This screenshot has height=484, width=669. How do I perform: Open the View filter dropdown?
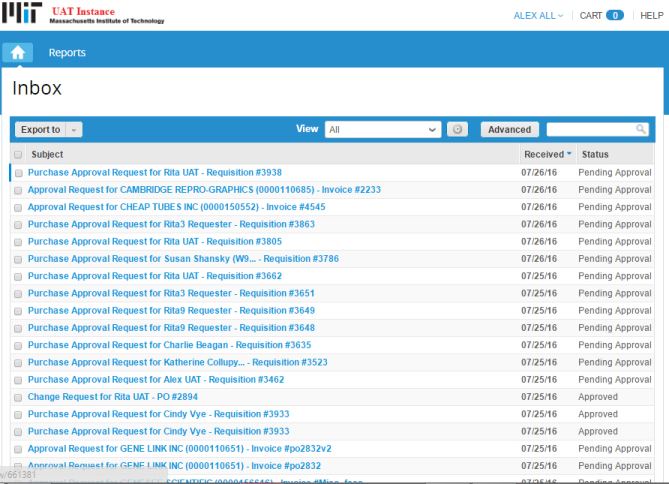(383, 129)
